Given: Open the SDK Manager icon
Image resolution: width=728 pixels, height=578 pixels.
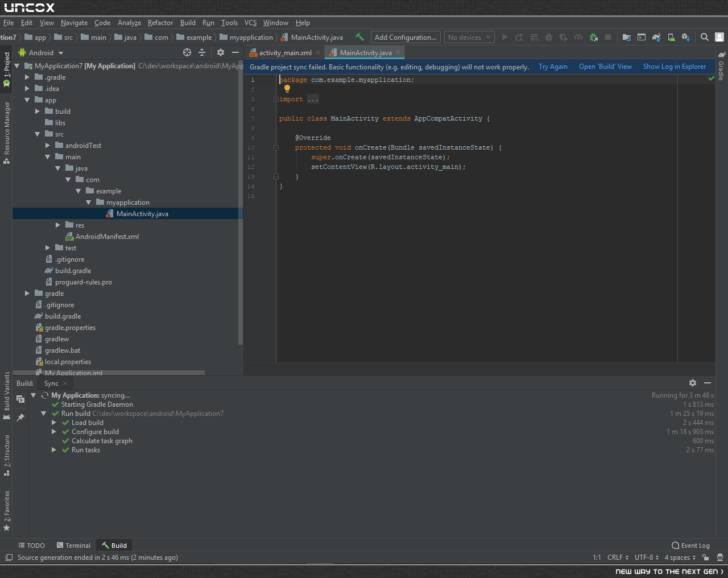Looking at the screenshot, I should pos(686,37).
